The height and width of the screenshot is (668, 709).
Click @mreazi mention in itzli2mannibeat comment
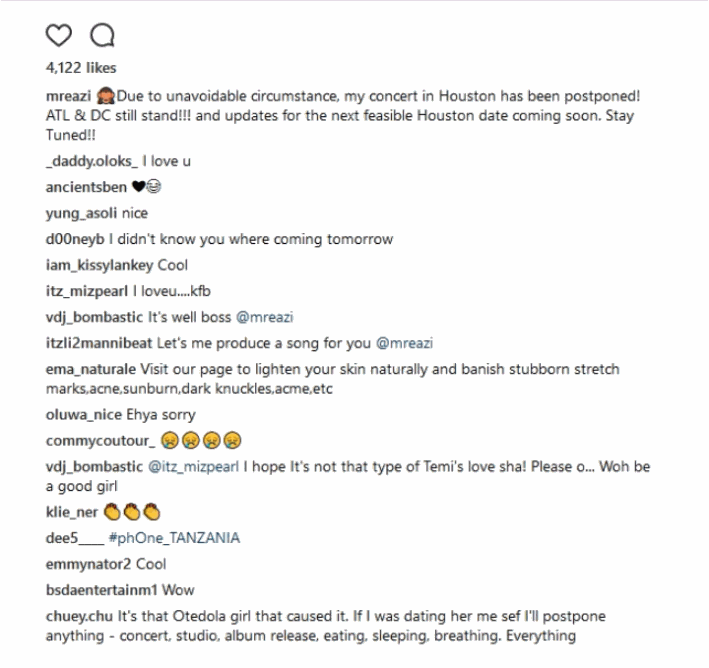404,343
